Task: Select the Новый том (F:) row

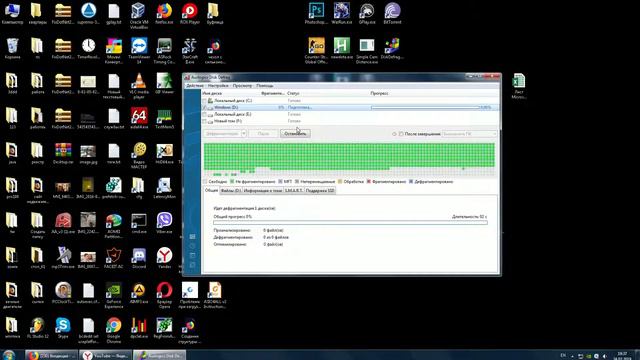Action: point(350,121)
